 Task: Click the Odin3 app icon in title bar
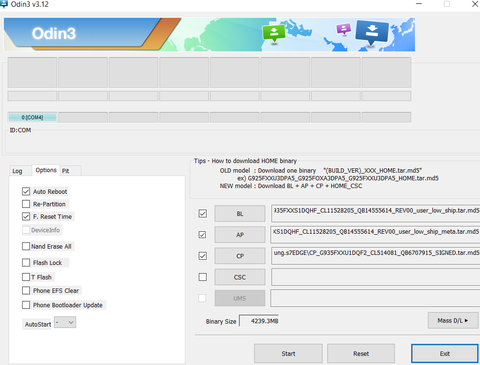(4, 4)
